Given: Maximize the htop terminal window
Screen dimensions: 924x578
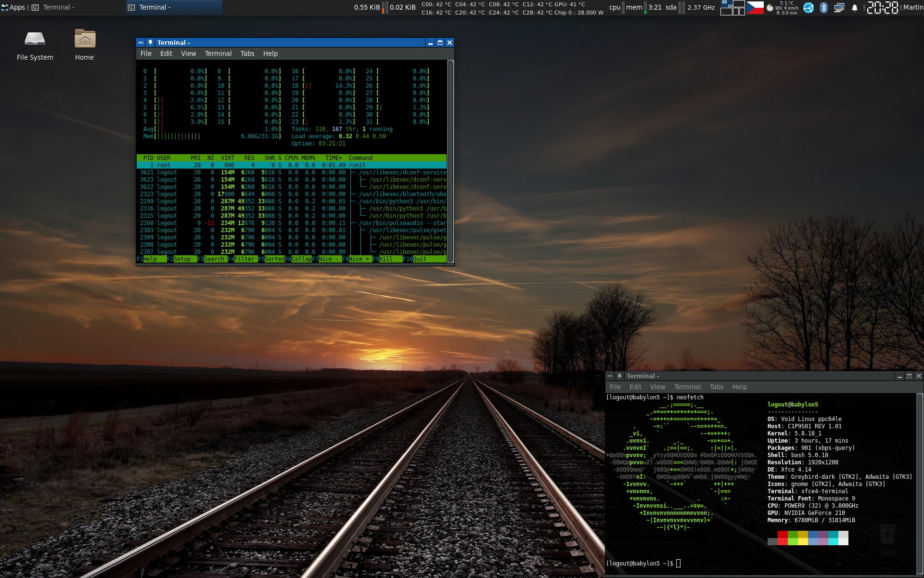Looking at the screenshot, I should coord(439,42).
